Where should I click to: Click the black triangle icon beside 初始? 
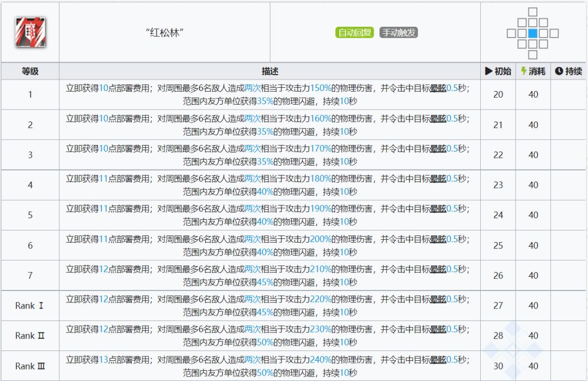(x=488, y=71)
